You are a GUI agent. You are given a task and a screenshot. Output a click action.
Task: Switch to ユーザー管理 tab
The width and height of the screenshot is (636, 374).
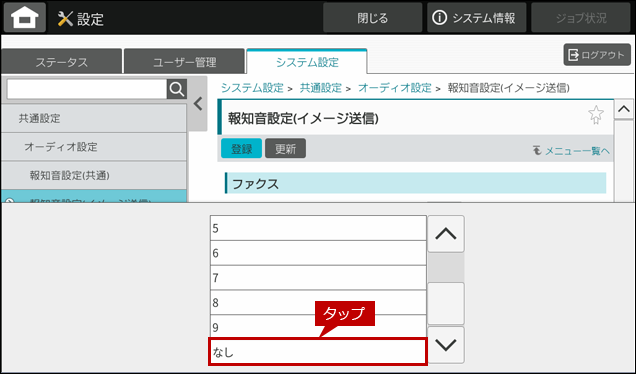click(185, 62)
